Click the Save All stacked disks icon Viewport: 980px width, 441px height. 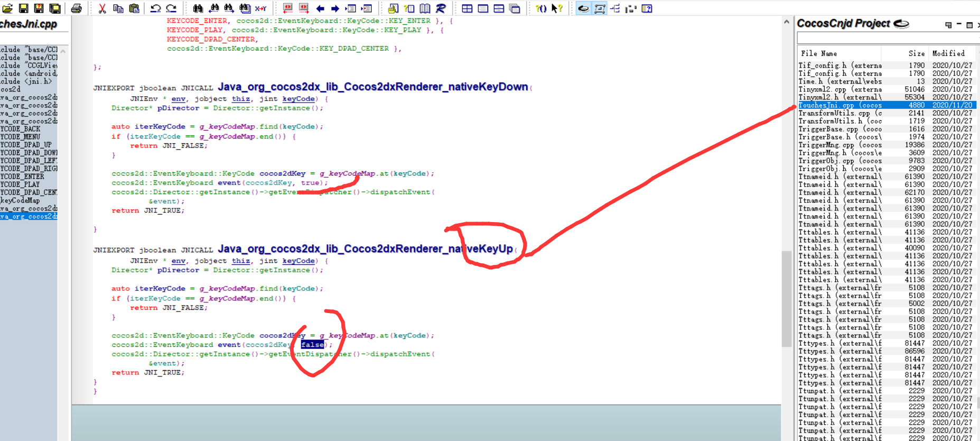coord(54,8)
